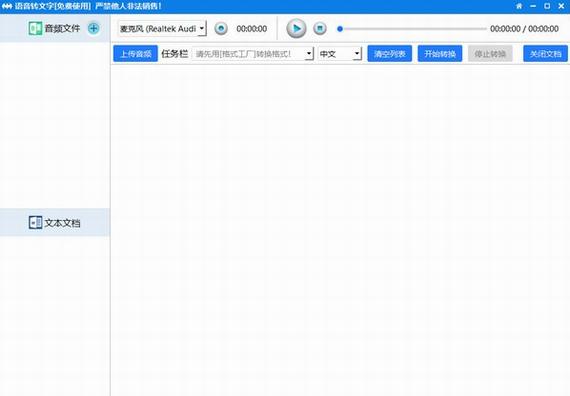The width and height of the screenshot is (570, 396).
Task: Play the audio with the play button
Action: coord(296,28)
